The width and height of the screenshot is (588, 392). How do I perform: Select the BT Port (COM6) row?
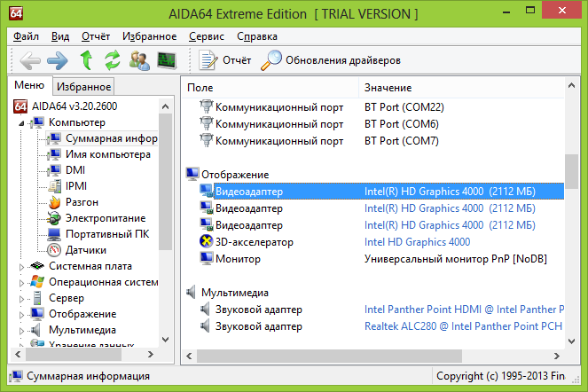click(373, 124)
